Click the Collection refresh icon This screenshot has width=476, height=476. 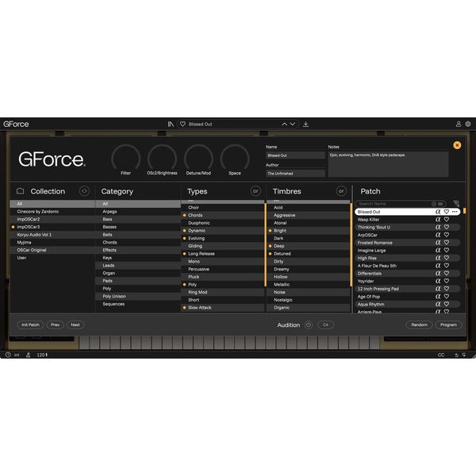pyautogui.click(x=84, y=191)
